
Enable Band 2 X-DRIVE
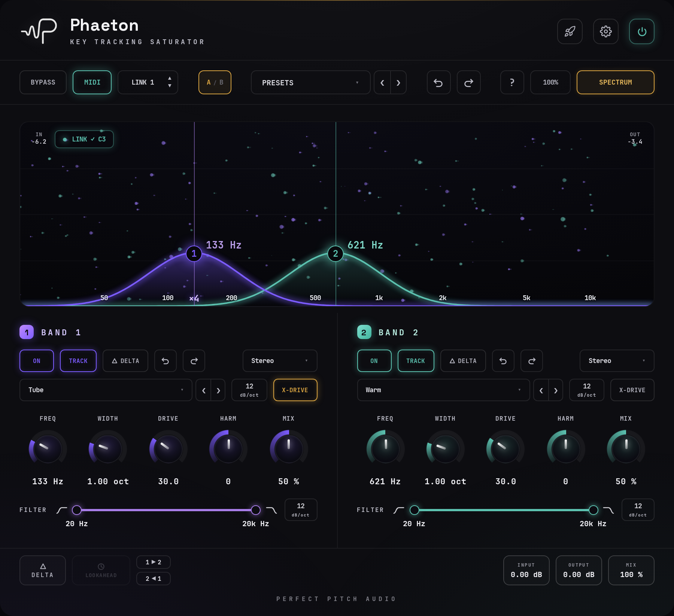[632, 390]
